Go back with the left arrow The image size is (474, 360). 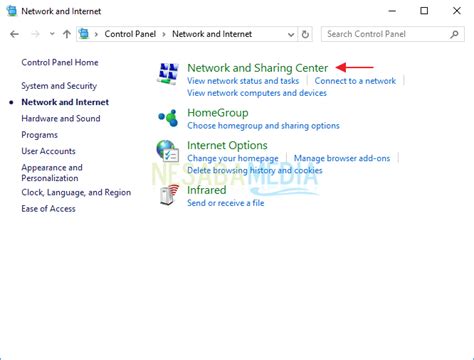[14, 34]
